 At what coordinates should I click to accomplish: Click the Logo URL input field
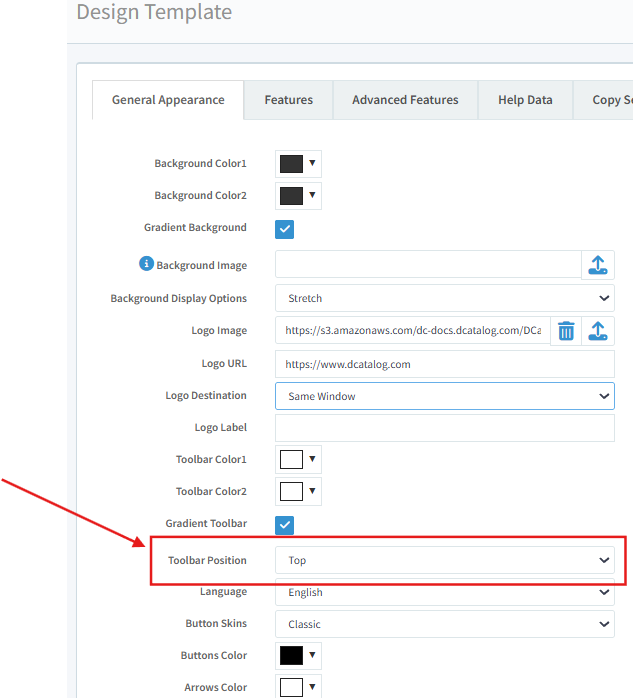point(444,364)
